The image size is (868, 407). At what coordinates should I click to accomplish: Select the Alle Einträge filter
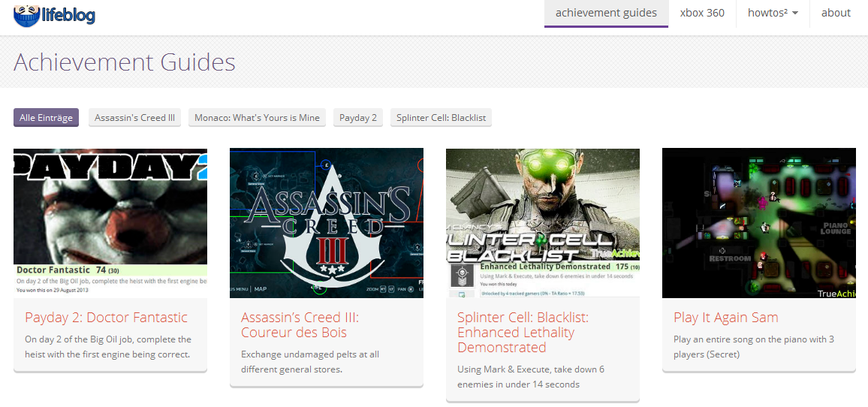point(46,118)
